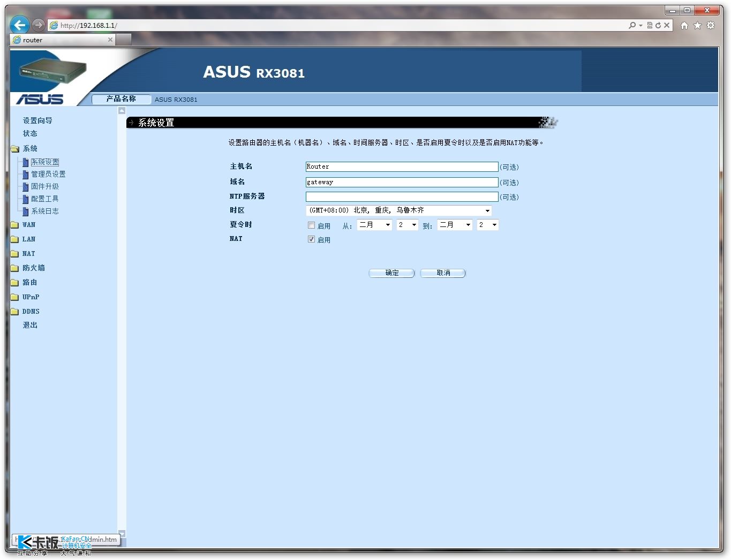Click the 系统设置 page heading
Screen dimensions: 731x560
[156, 123]
